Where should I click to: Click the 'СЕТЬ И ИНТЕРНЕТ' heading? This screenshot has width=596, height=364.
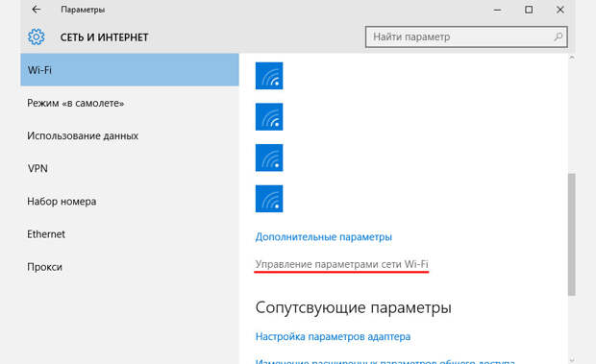point(104,37)
